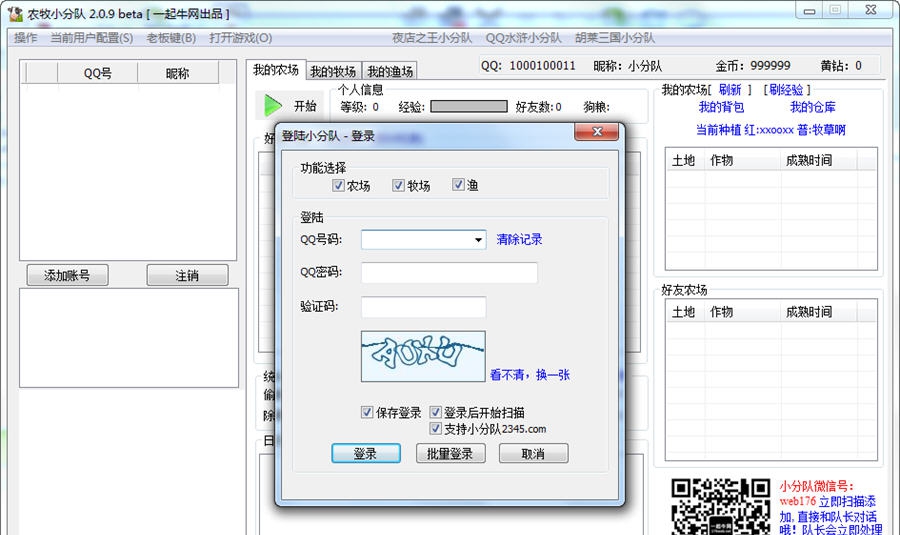Minimize the main window
This screenshot has height=535, width=900.
click(810, 10)
